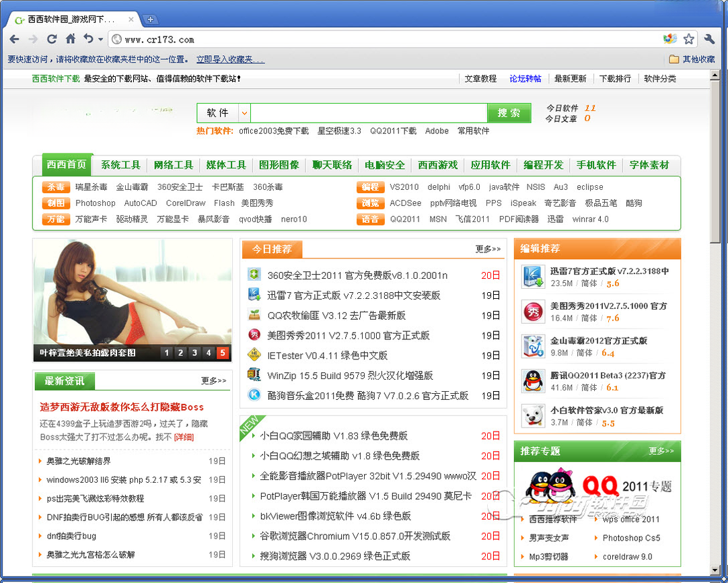Click 立即导入收藏夹 link
Viewport: 728px width, 583px height.
[230, 59]
